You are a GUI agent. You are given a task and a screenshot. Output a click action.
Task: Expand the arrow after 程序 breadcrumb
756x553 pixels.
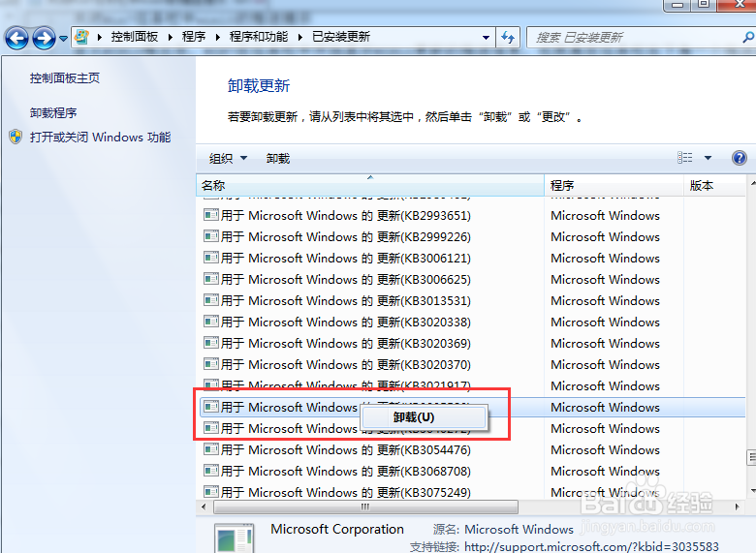click(218, 38)
